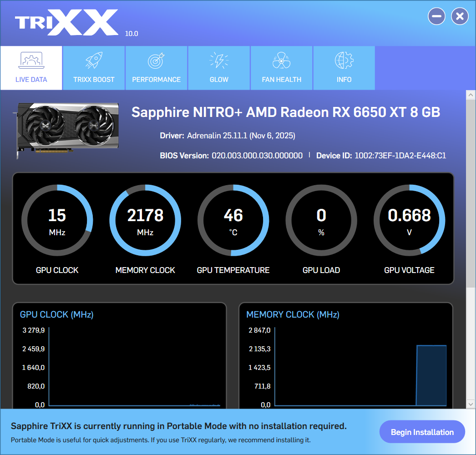This screenshot has width=476, height=455.
Task: Click the GPU VOLTAGE label
Action: (409, 270)
